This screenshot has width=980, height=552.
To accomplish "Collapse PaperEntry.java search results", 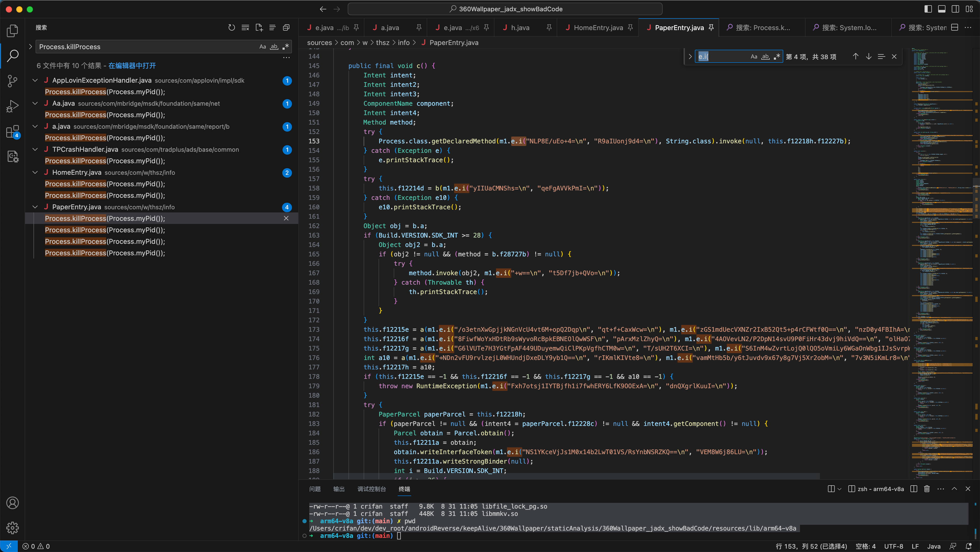I will [35, 207].
